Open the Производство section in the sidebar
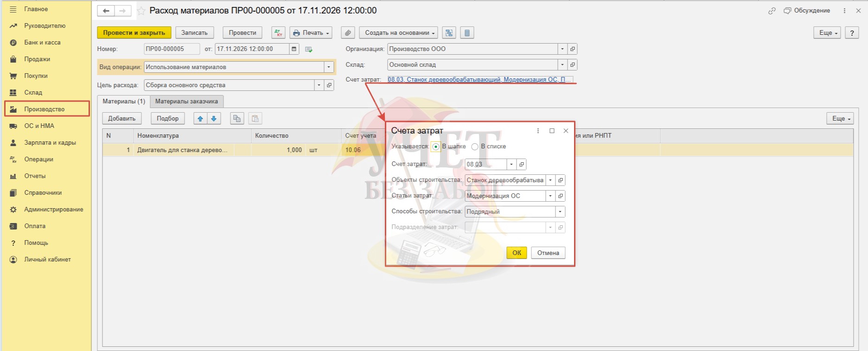The height and width of the screenshot is (351, 868). (46, 109)
